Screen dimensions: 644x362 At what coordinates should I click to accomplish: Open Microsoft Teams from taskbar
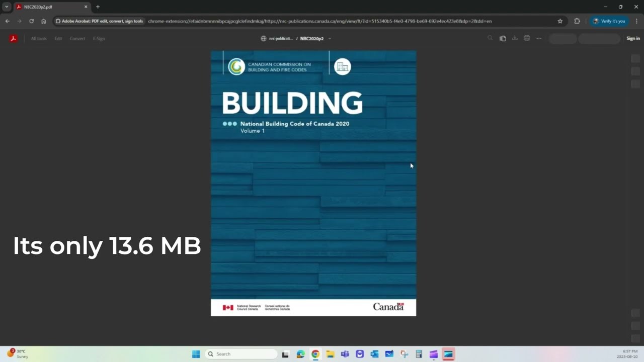pos(345,354)
